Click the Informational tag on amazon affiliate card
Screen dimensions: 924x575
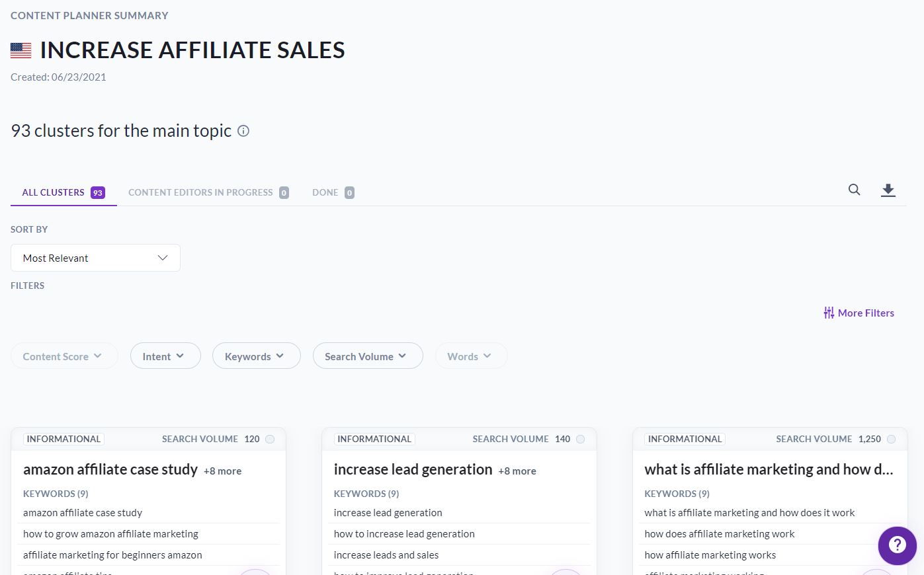coord(63,439)
